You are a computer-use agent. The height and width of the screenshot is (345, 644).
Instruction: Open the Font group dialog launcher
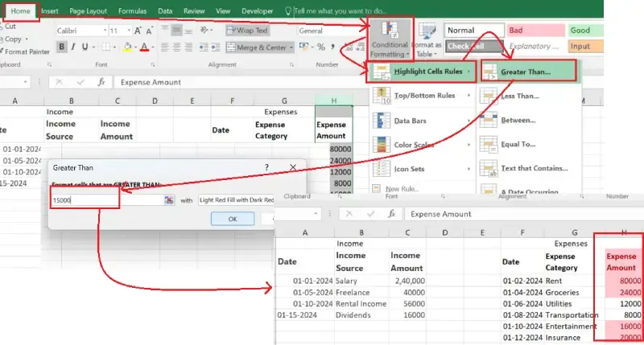point(152,65)
